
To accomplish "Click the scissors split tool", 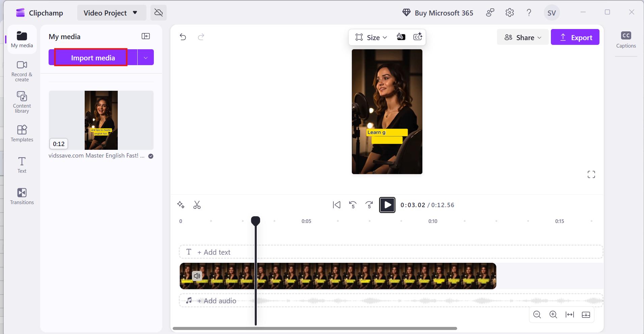I will (197, 205).
